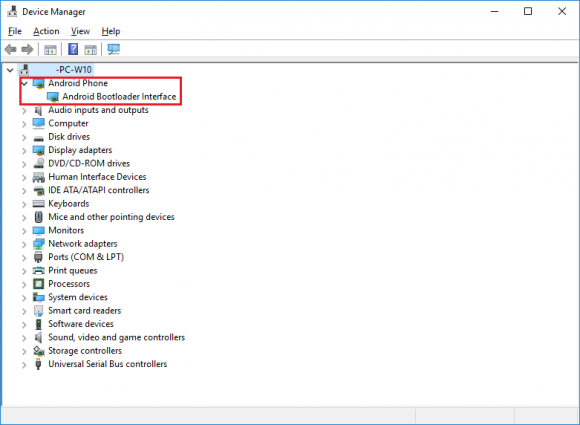This screenshot has width=580, height=425.
Task: Click the Forward arrow toolbar icon
Action: coord(27,49)
